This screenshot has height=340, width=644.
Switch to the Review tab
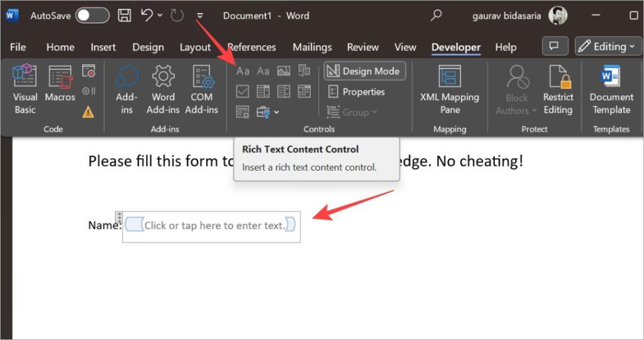pos(363,47)
